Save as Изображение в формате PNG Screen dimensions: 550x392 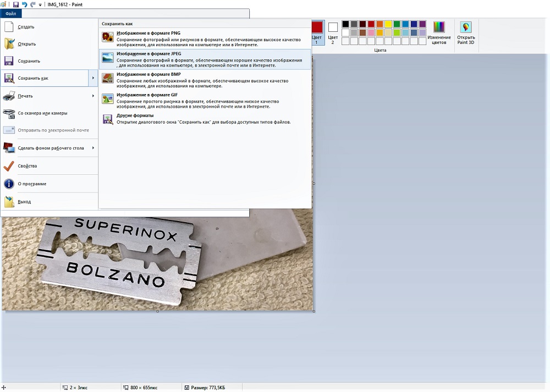pyautogui.click(x=205, y=38)
